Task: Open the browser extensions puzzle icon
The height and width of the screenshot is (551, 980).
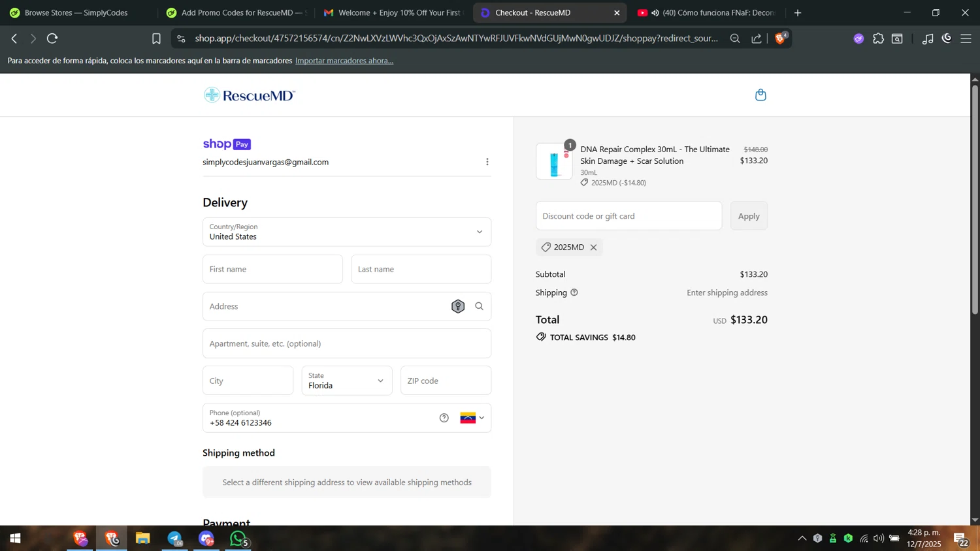Action: (878, 39)
